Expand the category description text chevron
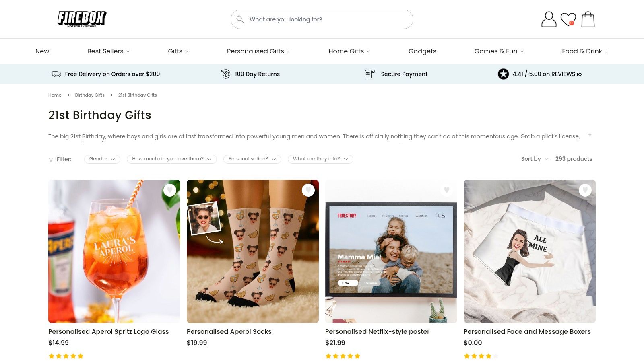 pyautogui.click(x=590, y=135)
